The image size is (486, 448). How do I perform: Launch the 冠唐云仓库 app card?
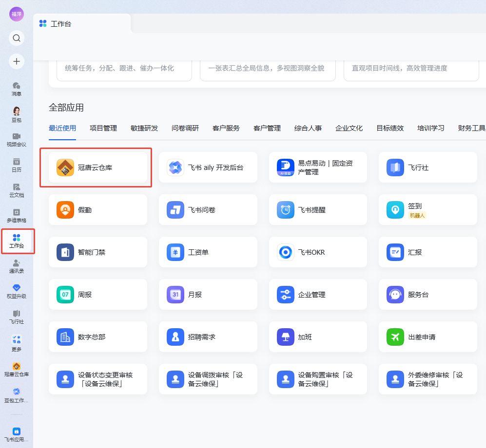pyautogui.click(x=98, y=168)
